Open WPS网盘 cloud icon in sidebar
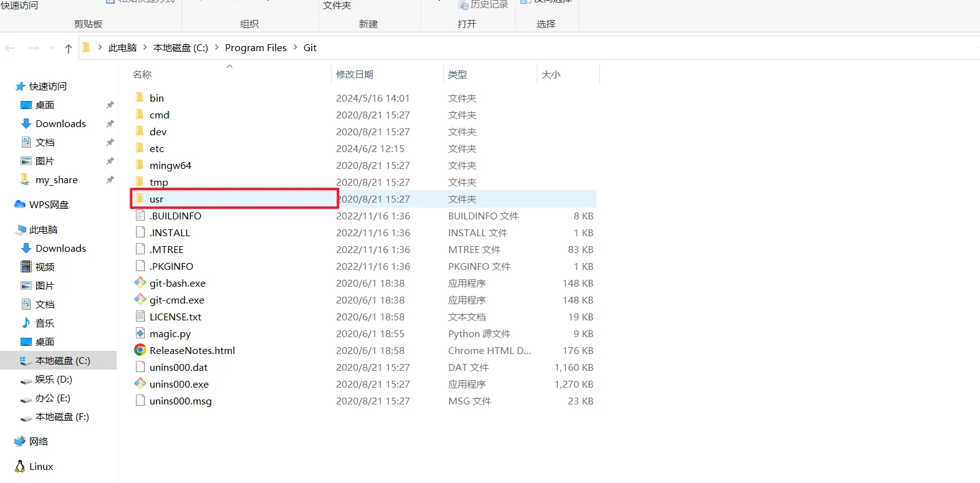980x483 pixels. click(x=20, y=204)
